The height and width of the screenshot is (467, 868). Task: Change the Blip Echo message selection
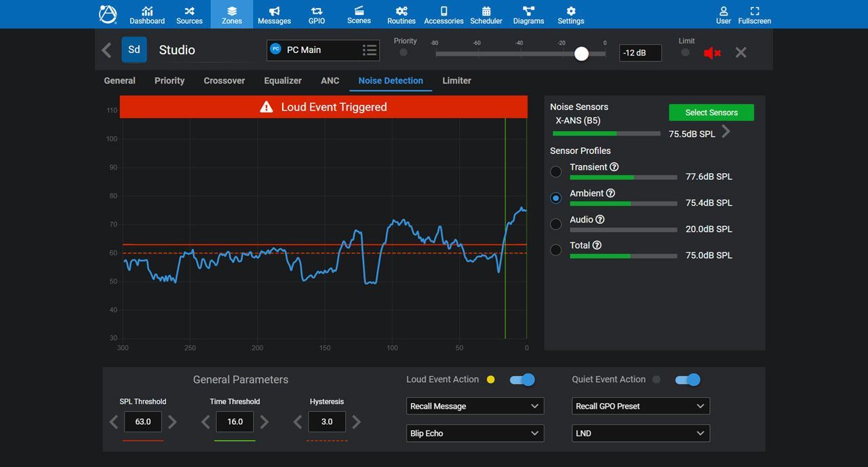coord(475,433)
